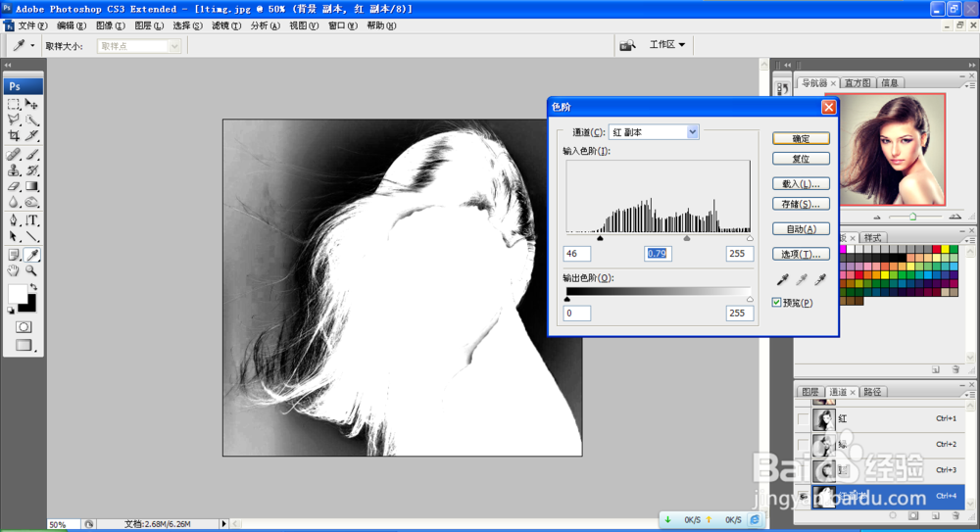Click the 复位 reset button
The width and height of the screenshot is (980, 532).
click(x=802, y=159)
